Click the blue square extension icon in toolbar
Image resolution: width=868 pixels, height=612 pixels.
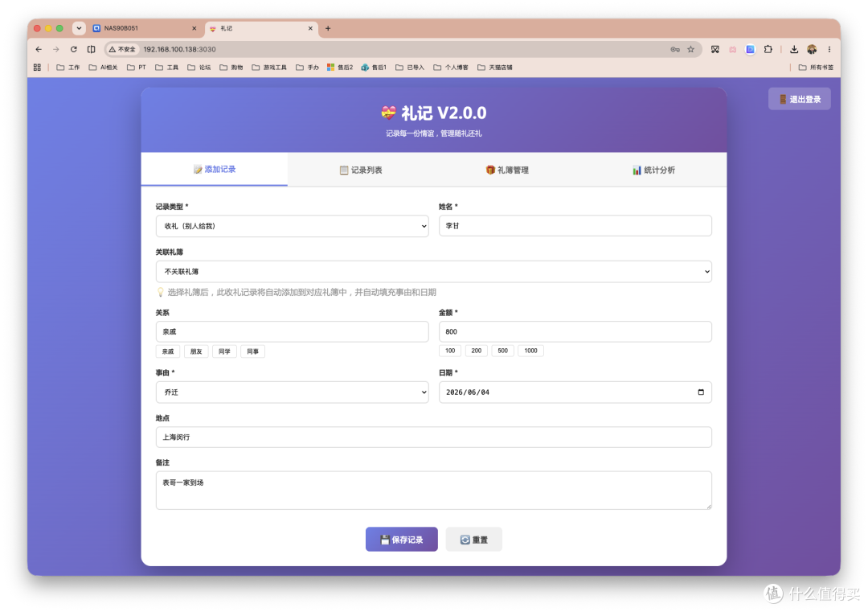click(x=750, y=49)
